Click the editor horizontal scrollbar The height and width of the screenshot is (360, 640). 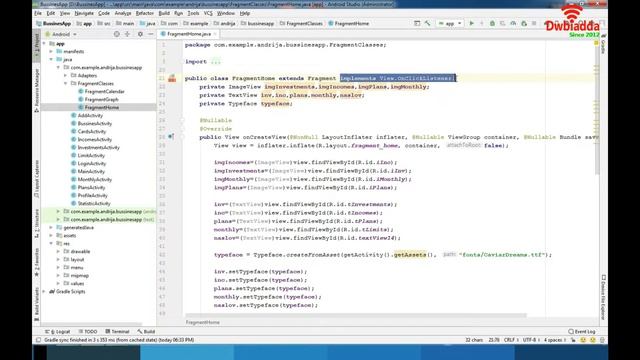coord(356,315)
